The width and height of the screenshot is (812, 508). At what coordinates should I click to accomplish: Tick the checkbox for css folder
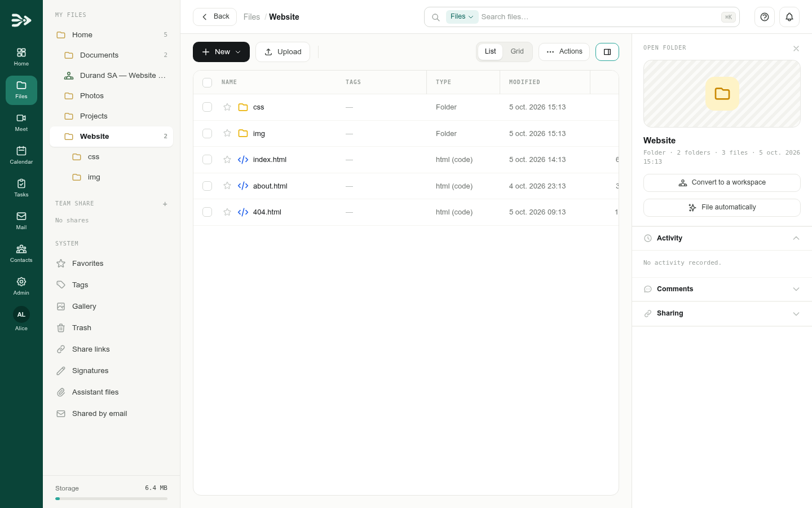click(x=208, y=107)
